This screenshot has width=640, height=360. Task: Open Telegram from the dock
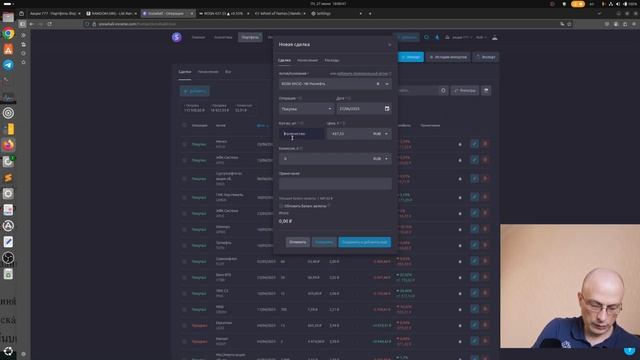8,65
